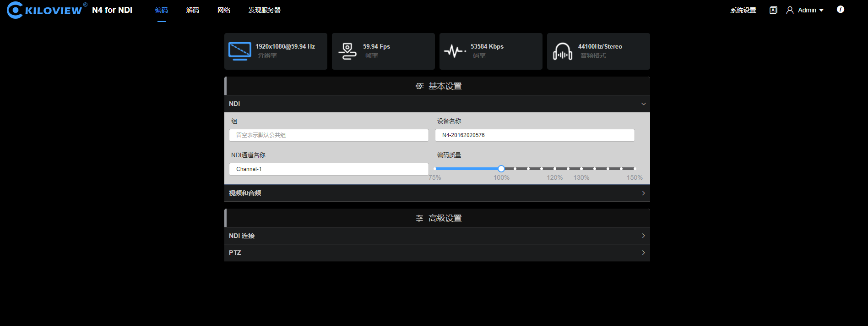868x326 pixels.
Task: Open the 网络 (Network) tab
Action: 224,10
